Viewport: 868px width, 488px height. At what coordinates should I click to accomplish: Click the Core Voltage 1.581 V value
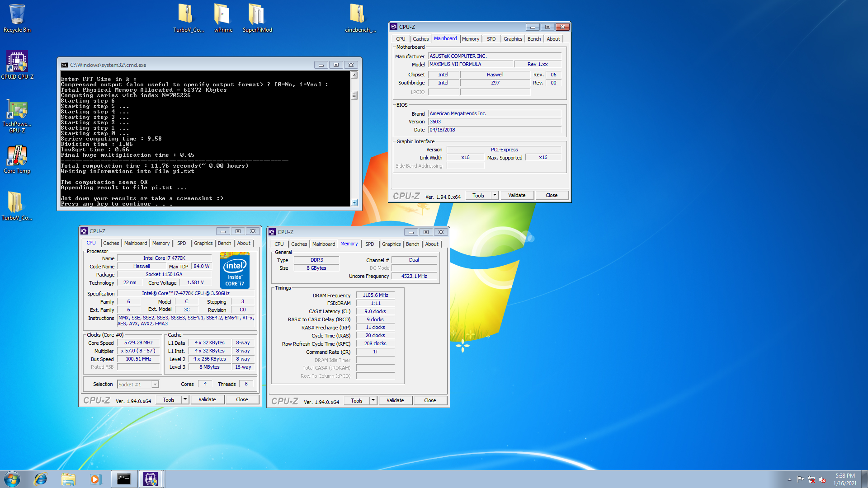[x=195, y=283]
